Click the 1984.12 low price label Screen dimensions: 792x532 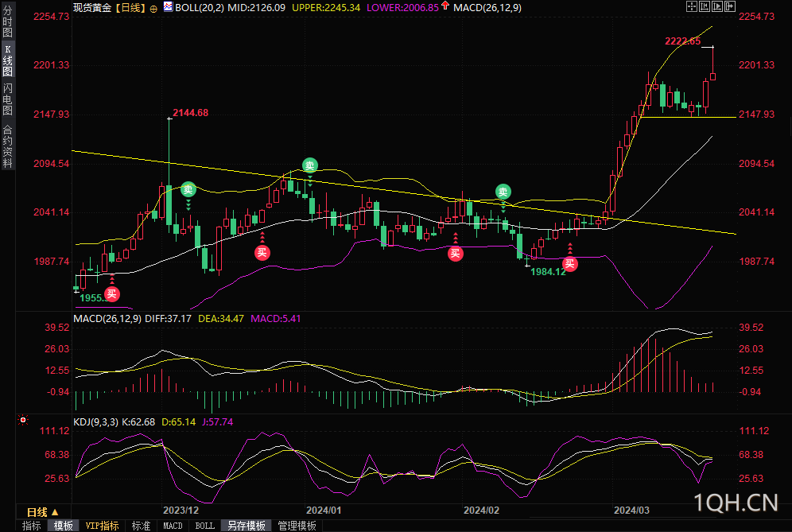click(548, 272)
